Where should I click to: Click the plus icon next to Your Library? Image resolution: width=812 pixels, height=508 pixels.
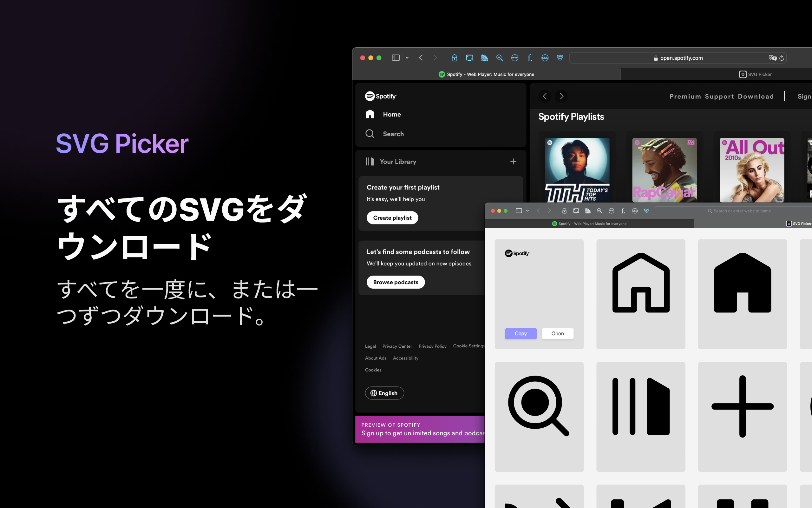pyautogui.click(x=514, y=162)
